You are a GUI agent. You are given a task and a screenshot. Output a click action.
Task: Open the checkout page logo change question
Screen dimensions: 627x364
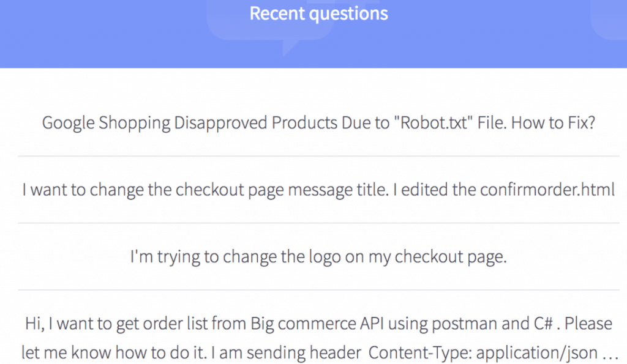coord(318,257)
